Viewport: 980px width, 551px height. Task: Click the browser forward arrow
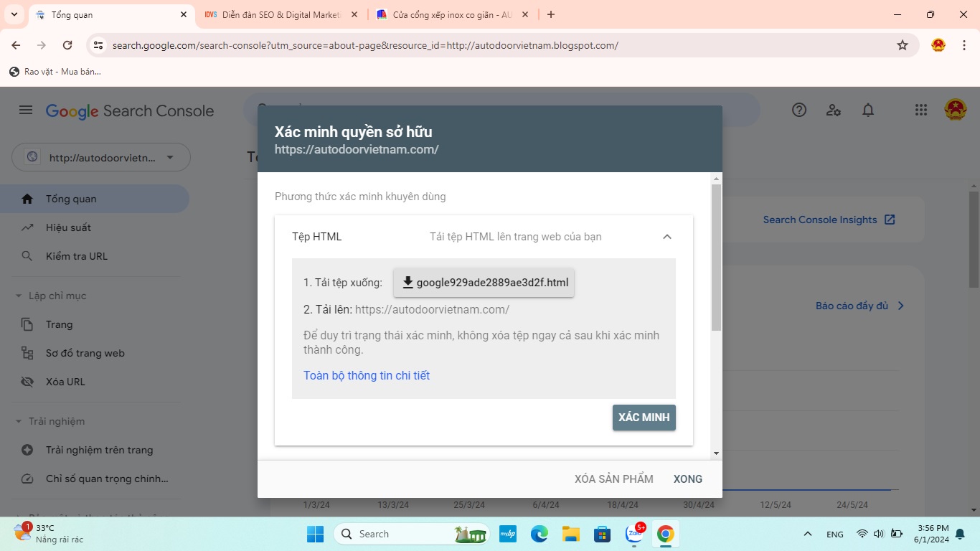(42, 45)
